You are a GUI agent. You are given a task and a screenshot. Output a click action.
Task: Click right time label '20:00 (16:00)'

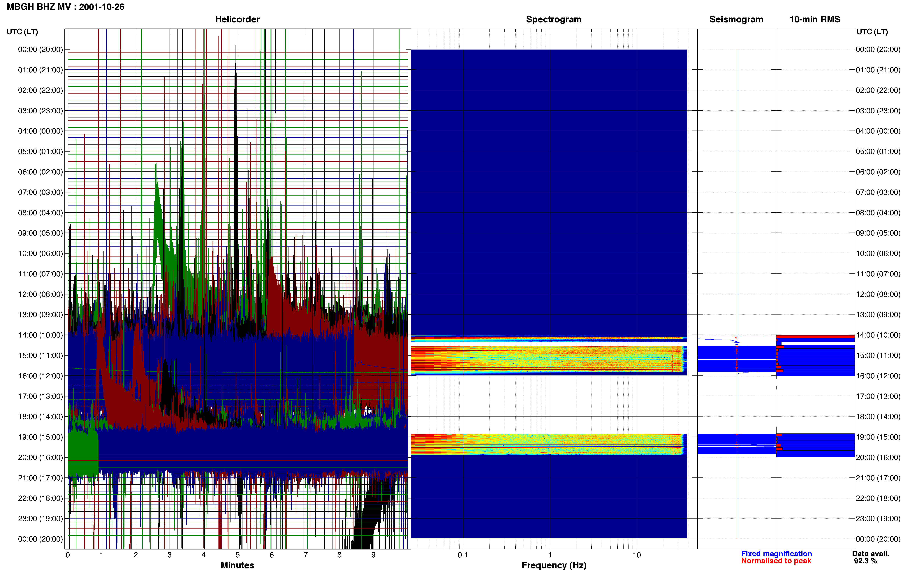878,458
